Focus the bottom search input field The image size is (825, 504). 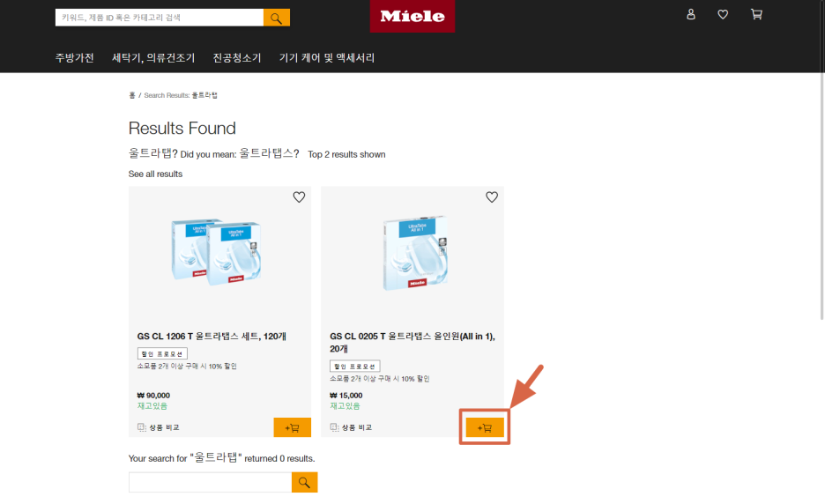[x=210, y=482]
